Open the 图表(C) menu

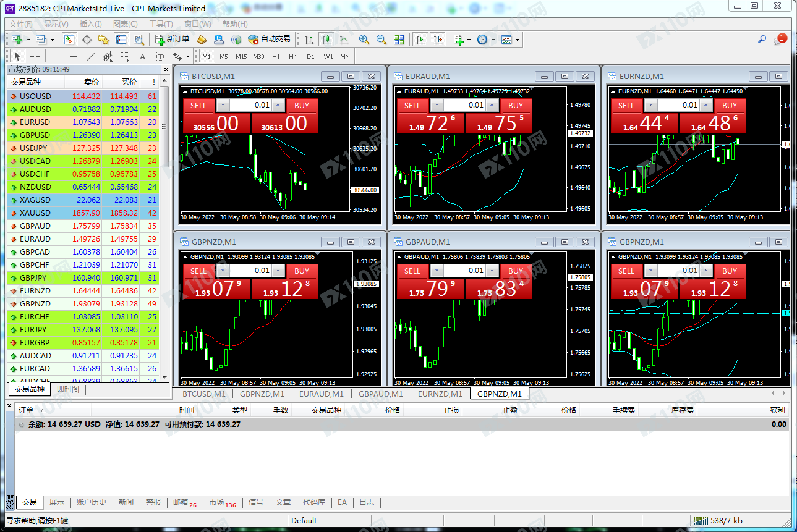[x=126, y=23]
